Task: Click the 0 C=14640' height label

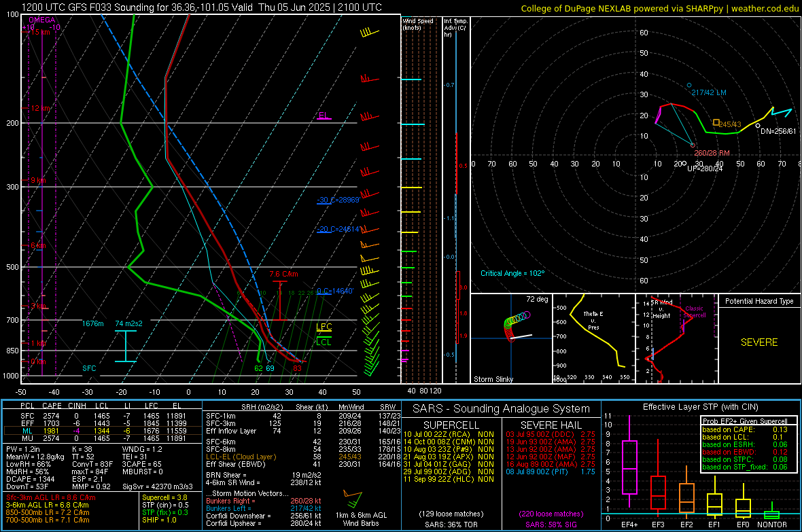Action: [x=334, y=291]
